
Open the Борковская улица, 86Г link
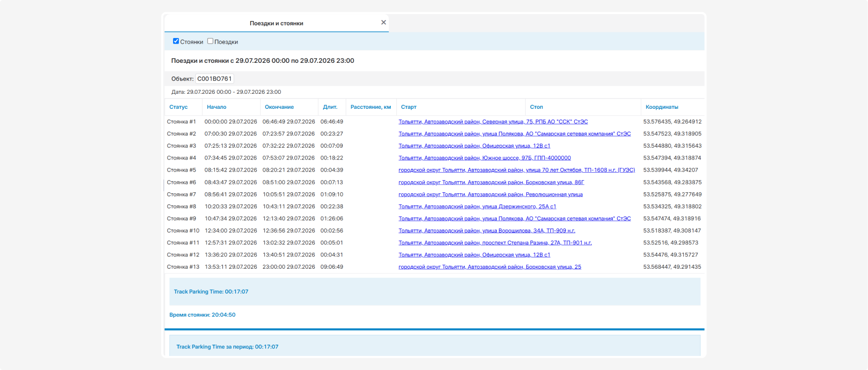(491, 182)
